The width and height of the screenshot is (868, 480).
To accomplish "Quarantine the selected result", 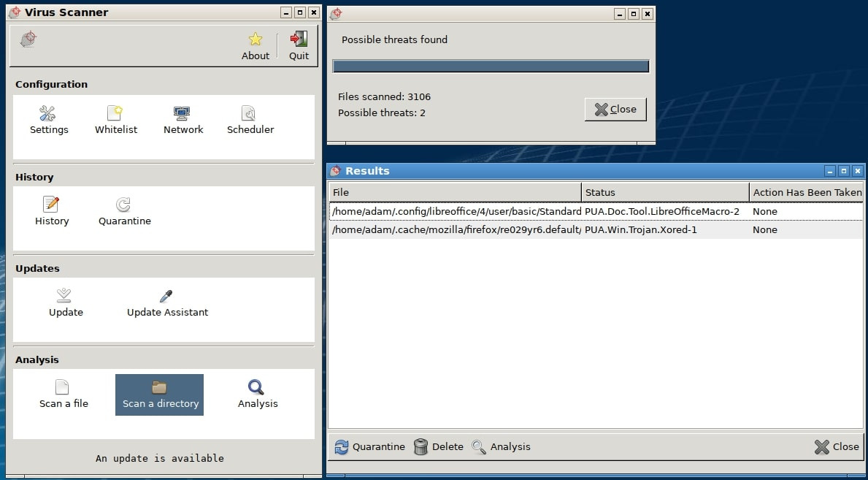I will tap(369, 447).
